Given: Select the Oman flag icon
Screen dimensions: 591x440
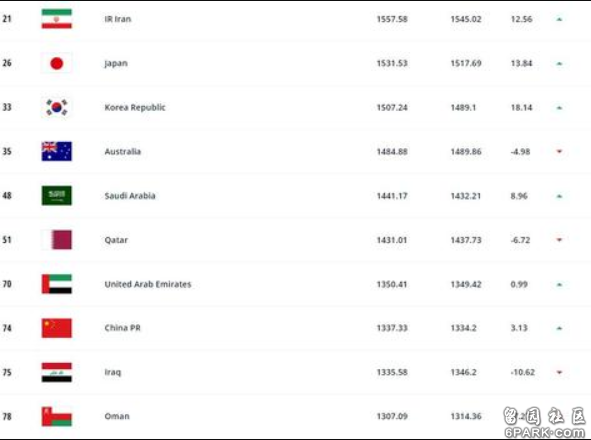Looking at the screenshot, I should point(57,416).
